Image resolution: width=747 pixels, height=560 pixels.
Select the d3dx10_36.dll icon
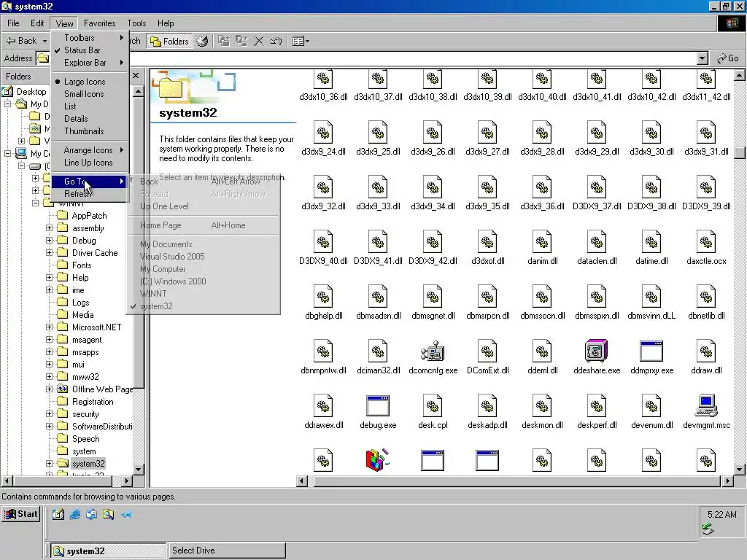click(323, 79)
